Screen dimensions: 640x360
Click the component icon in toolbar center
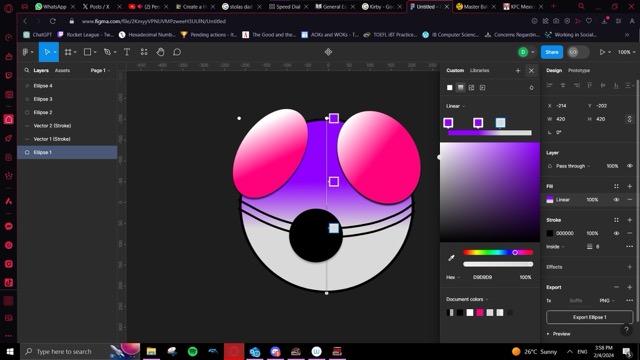[x=328, y=52]
